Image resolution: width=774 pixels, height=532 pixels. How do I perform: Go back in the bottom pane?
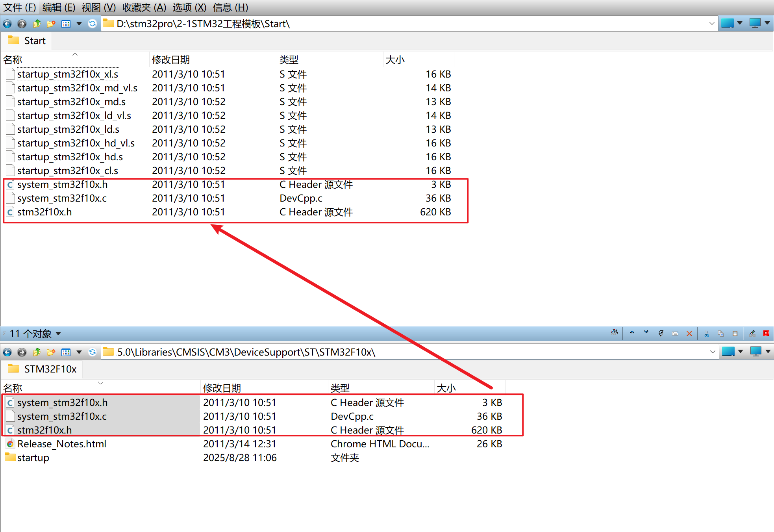pos(7,352)
